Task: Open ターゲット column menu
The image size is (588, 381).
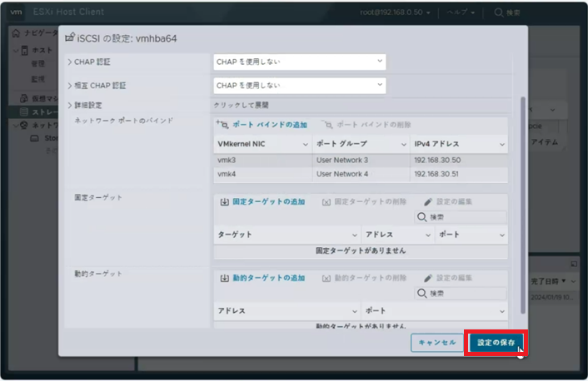Action: (x=354, y=235)
